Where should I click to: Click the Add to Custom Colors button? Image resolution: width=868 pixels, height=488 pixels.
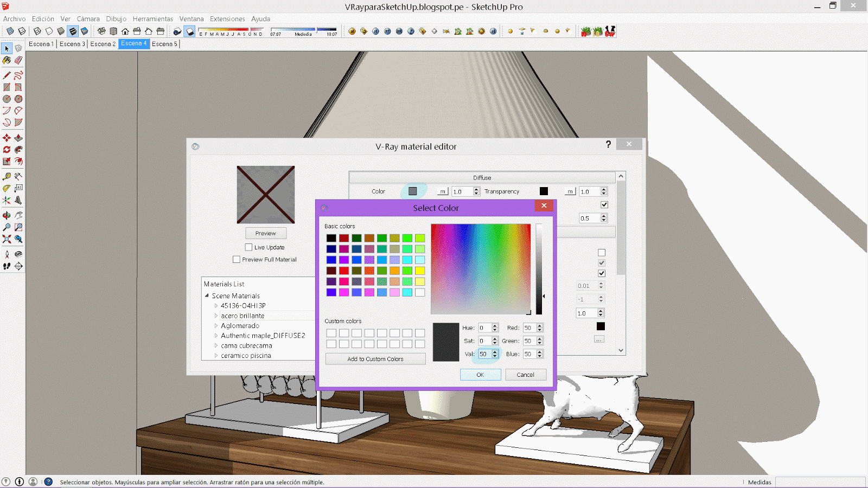pyautogui.click(x=375, y=358)
